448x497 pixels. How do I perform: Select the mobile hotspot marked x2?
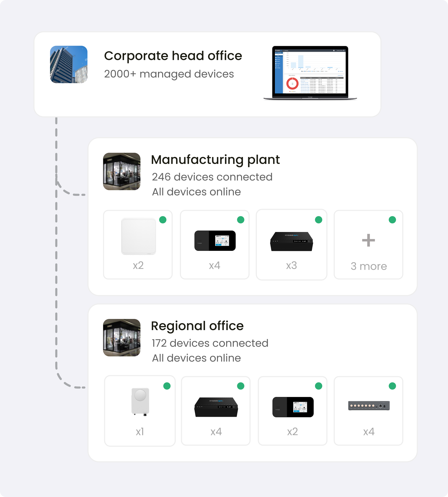click(293, 407)
